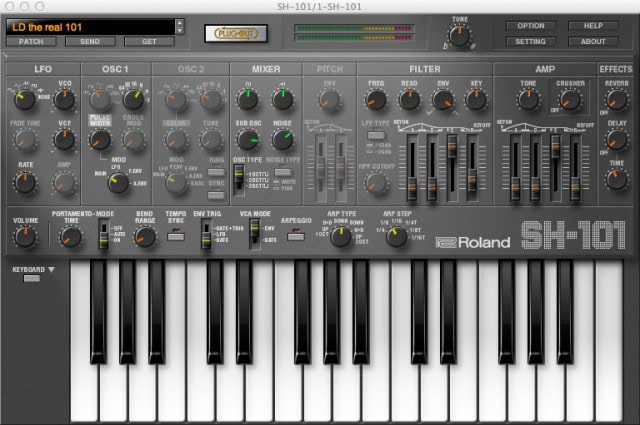Click the patch name display 'LD the real 101'

pos(91,27)
